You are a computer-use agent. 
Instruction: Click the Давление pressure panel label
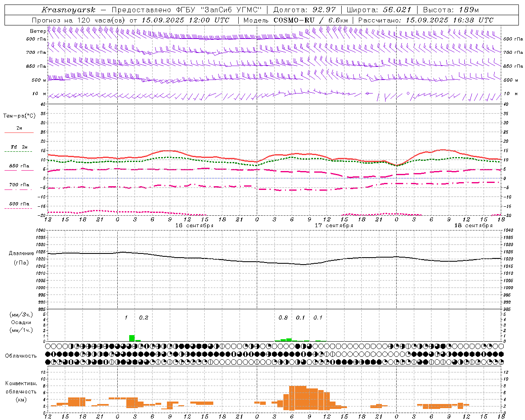tap(21, 253)
